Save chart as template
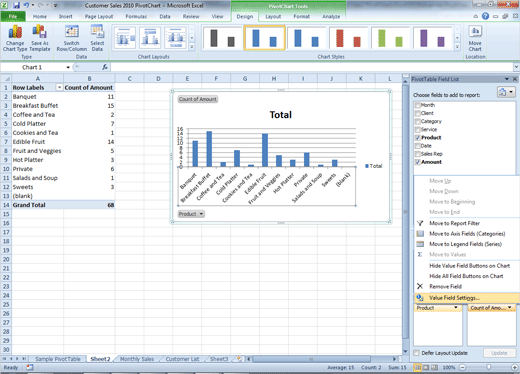The height and width of the screenshot is (374, 520). click(x=40, y=38)
